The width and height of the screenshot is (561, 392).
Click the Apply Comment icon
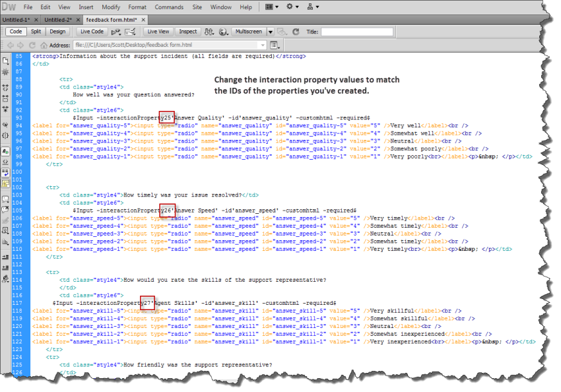point(5,199)
